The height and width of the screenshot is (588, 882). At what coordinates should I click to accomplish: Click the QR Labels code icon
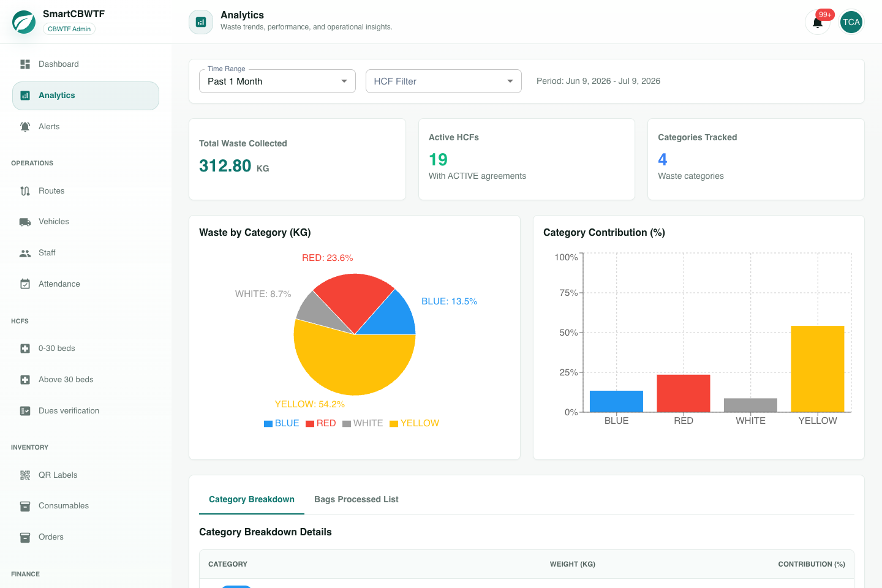coord(25,475)
